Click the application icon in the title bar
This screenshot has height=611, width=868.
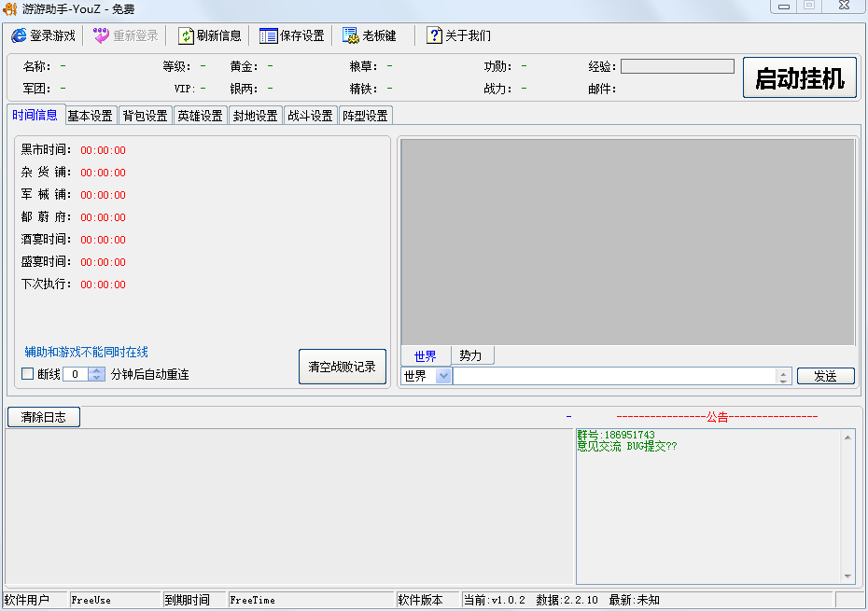[x=9, y=7]
